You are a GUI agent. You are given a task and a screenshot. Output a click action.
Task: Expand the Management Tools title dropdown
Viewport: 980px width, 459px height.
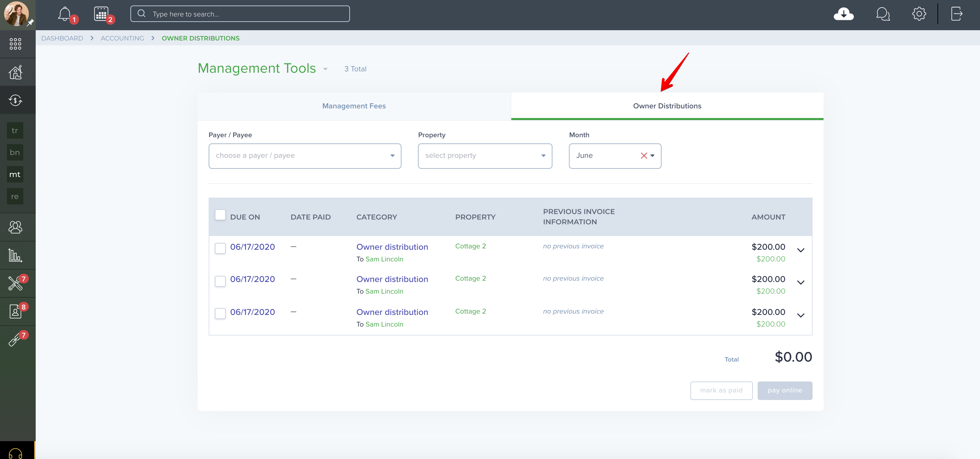click(x=325, y=69)
